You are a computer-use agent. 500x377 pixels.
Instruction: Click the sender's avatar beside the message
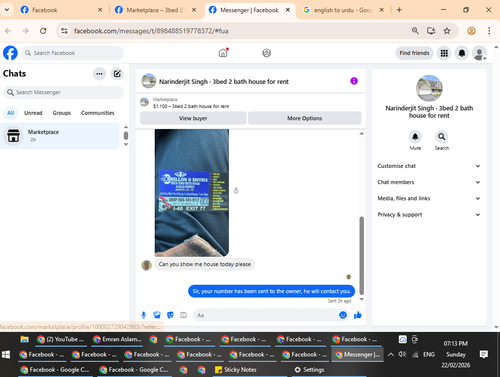[147, 265]
